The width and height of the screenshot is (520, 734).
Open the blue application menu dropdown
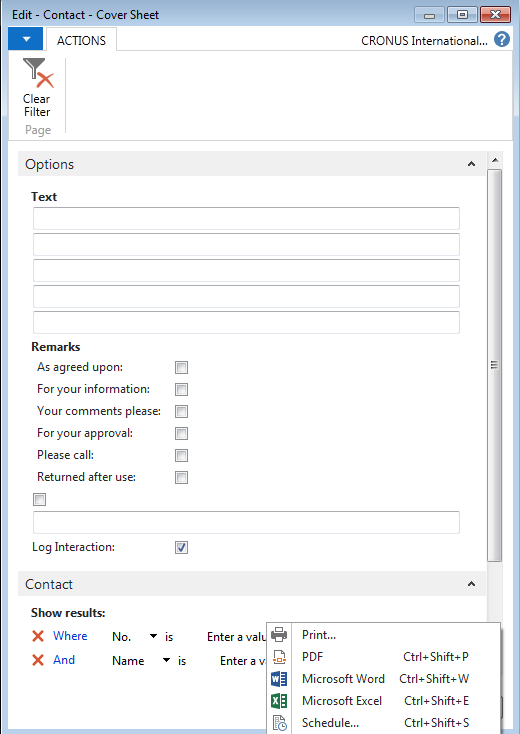(26, 39)
